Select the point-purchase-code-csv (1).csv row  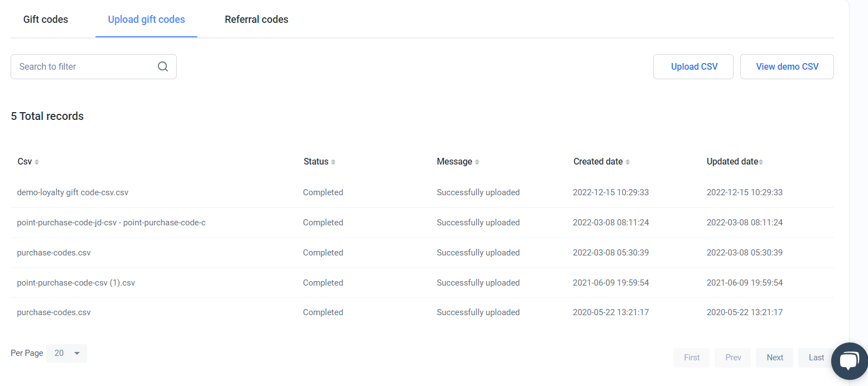pos(76,283)
